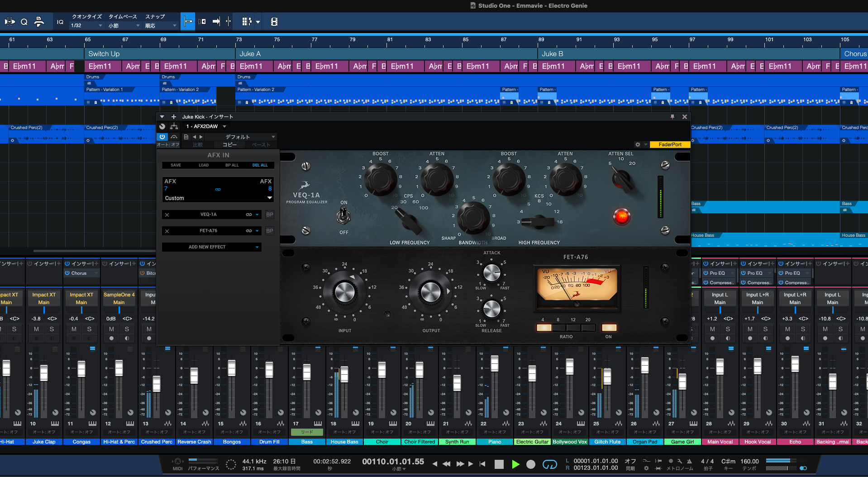Screen dimensions: 868x477
Task: Toggle the transport Loop button
Action: 549,464
